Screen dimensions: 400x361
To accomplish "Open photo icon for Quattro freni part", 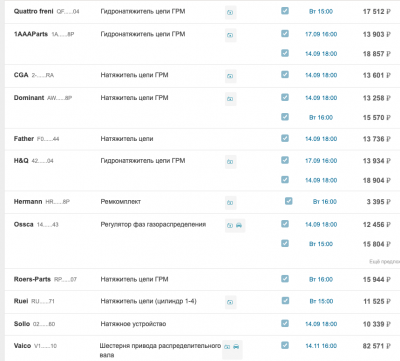I will 230,13.
